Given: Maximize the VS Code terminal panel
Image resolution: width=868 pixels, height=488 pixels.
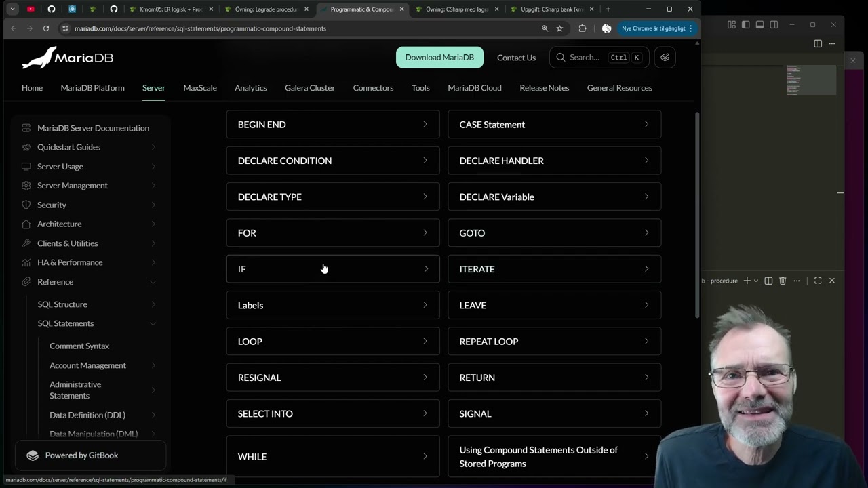Looking at the screenshot, I should coord(818,281).
